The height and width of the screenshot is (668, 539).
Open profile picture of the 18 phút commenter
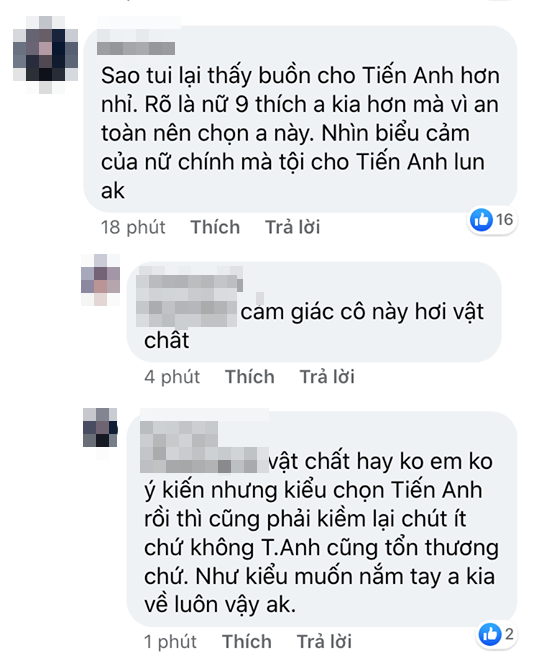(x=46, y=55)
